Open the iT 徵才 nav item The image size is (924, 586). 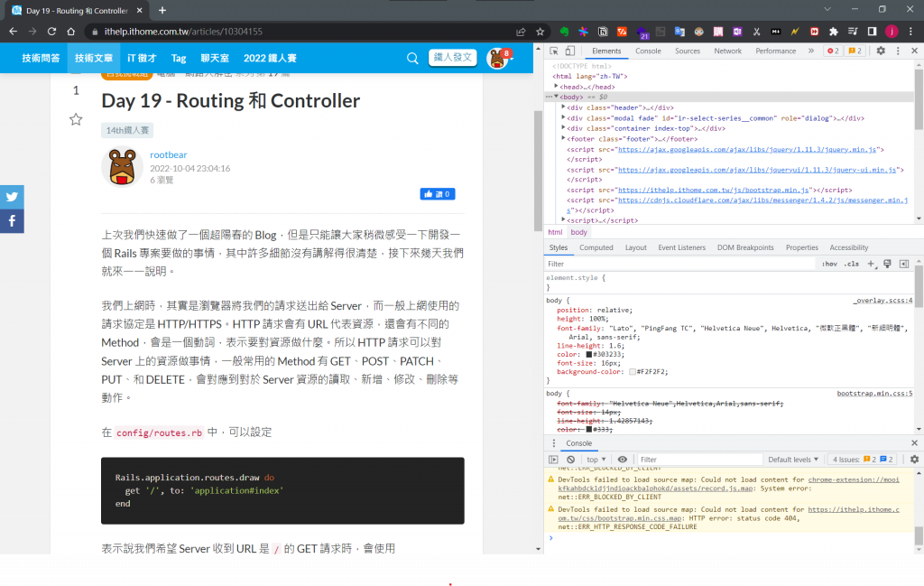pos(142,58)
